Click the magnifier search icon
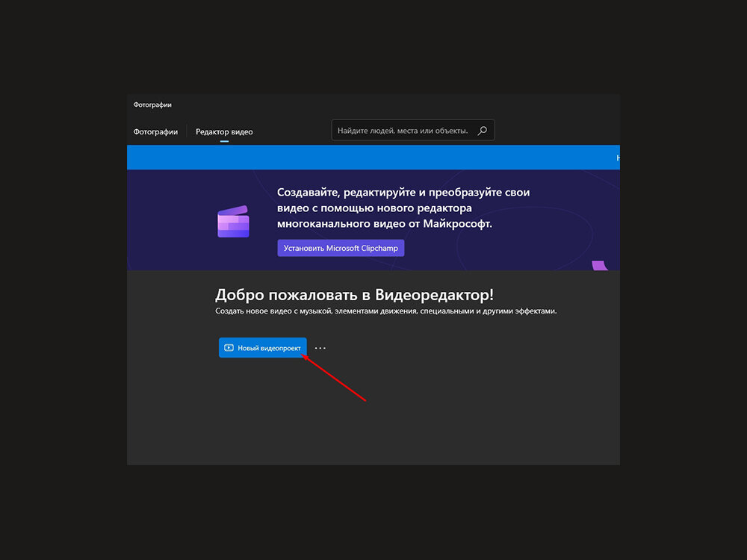 pos(482,131)
